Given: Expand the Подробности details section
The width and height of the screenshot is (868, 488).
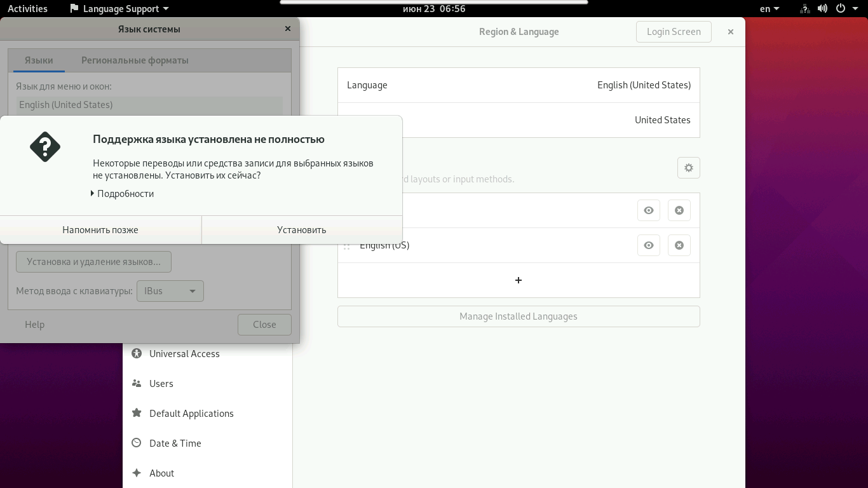Looking at the screenshot, I should (x=122, y=194).
